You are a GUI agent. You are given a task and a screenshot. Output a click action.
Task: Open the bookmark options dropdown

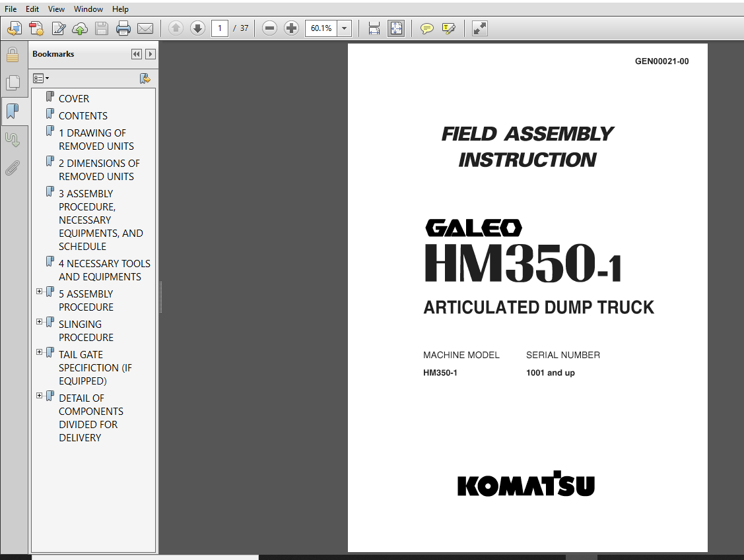41,78
